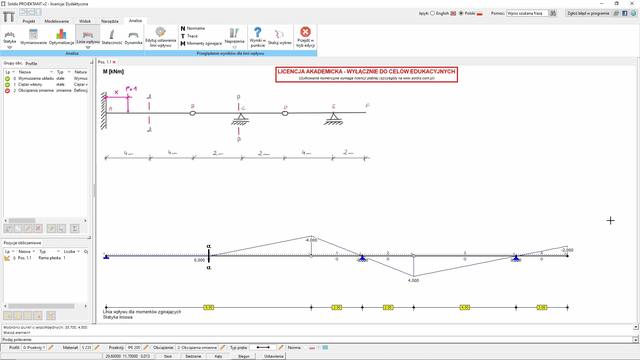
Task: Open Nazwa column filter in load groups
Action: pyautogui.click(x=51, y=72)
